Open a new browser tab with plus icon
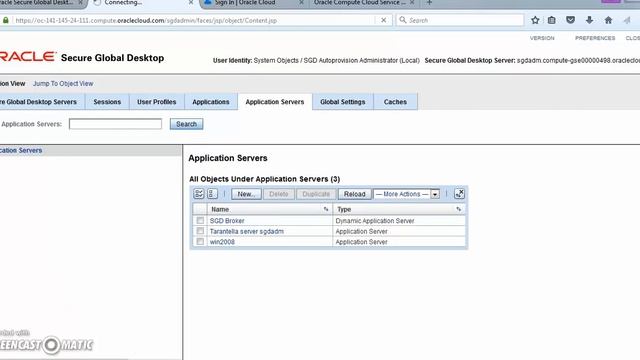Viewport: 640px width, 360px height. pyautogui.click(x=429, y=2)
